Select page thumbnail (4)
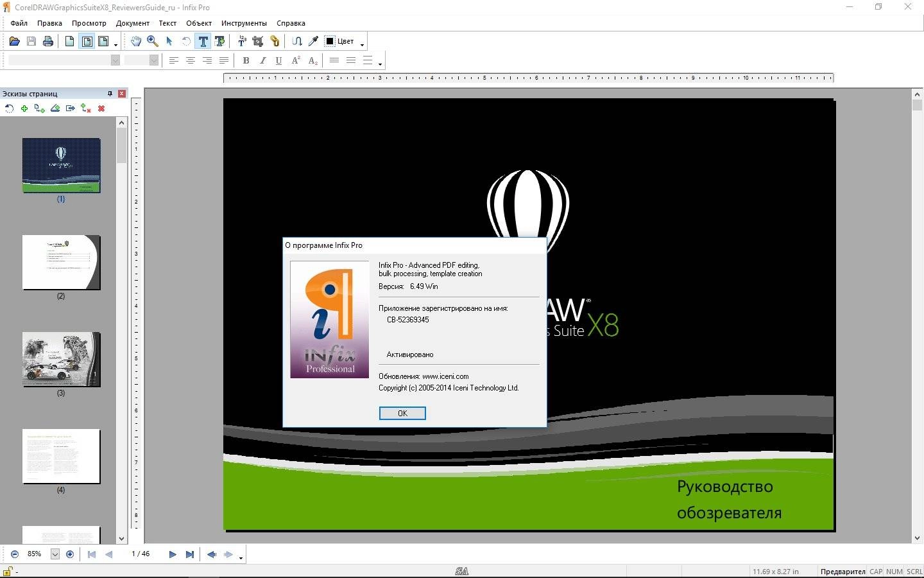 coord(61,456)
